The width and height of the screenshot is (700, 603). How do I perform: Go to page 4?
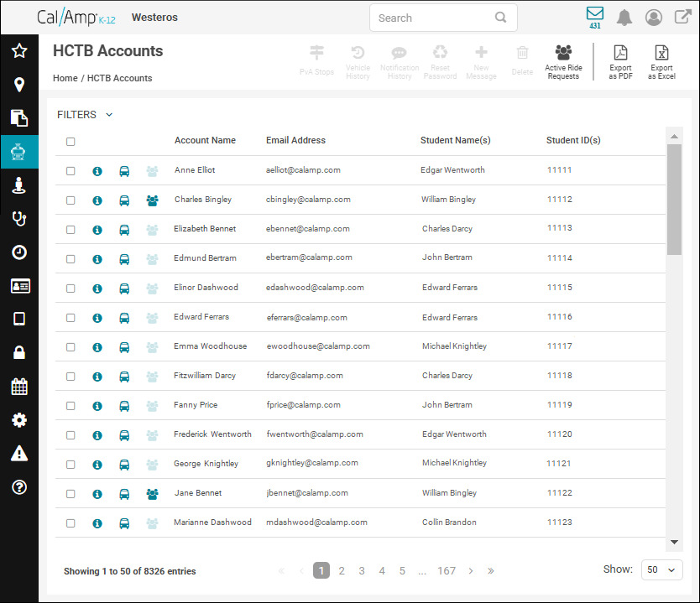pos(382,571)
